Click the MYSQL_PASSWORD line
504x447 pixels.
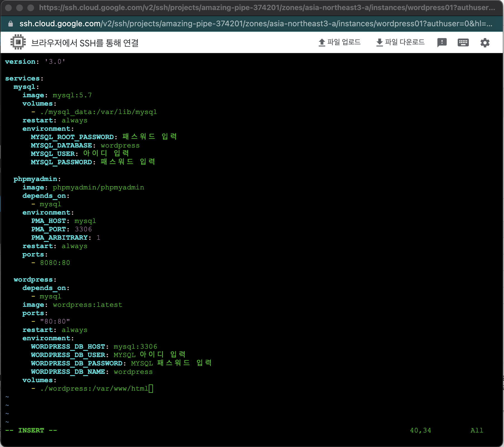93,162
